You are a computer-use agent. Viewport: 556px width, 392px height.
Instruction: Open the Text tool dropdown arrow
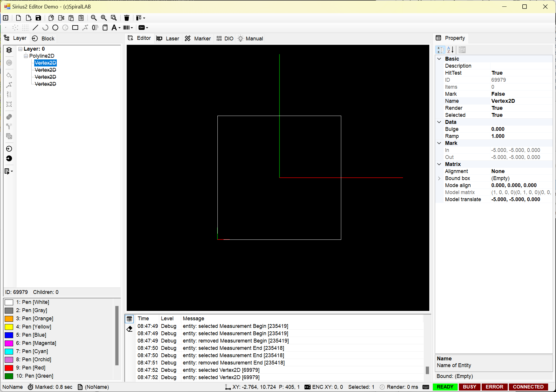tap(119, 28)
